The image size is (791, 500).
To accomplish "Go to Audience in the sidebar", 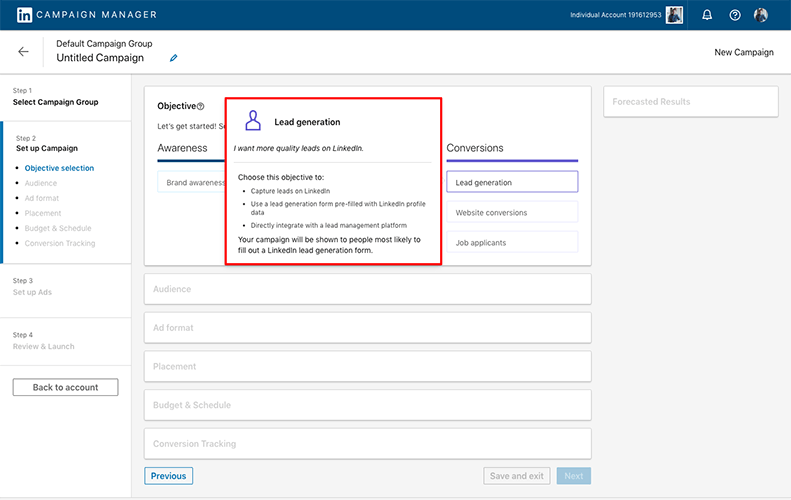I will point(41,183).
